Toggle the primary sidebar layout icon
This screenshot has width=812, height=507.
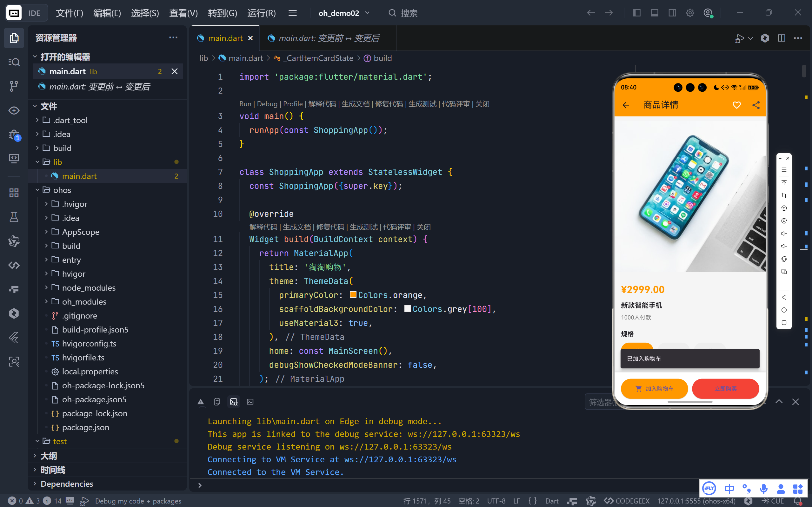[x=636, y=13]
